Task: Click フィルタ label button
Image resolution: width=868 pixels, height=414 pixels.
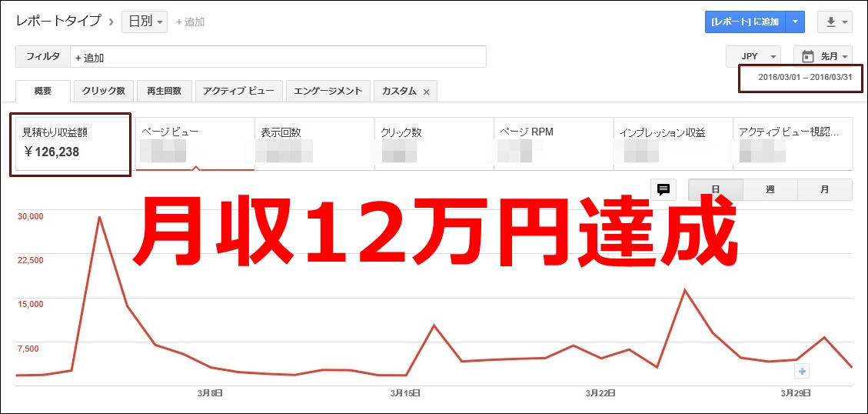Action: point(43,56)
